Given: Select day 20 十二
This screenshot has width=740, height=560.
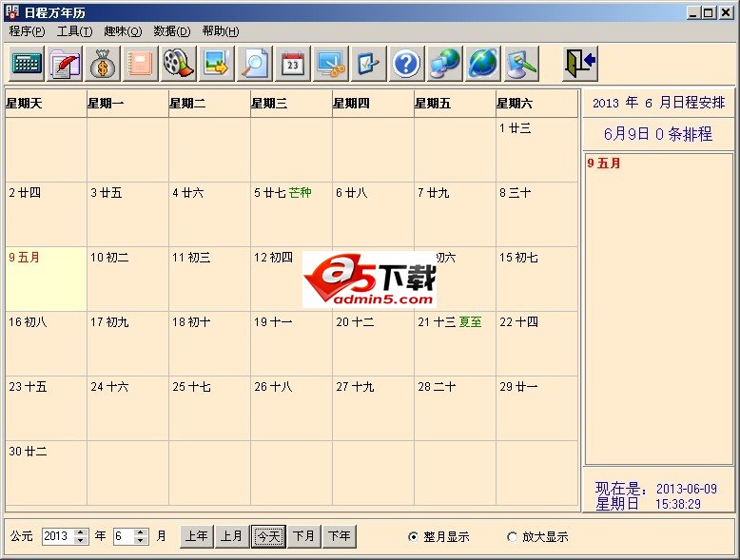Looking at the screenshot, I should pyautogui.click(x=373, y=343).
